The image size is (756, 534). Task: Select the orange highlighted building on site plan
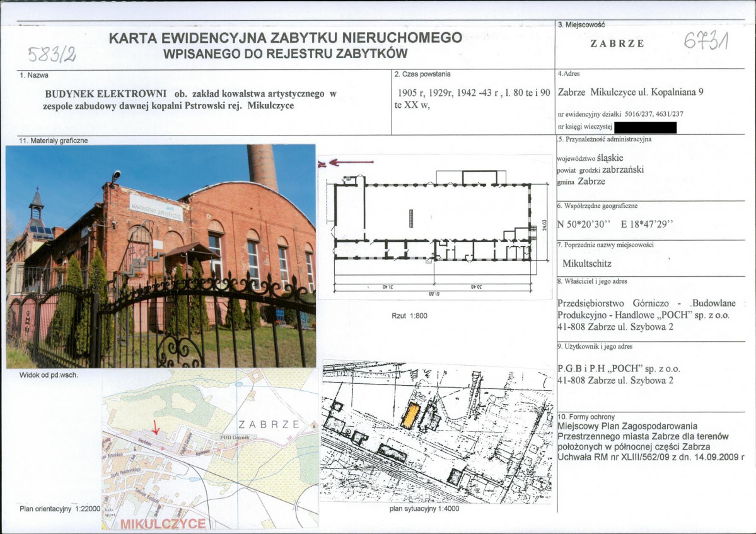(410, 417)
